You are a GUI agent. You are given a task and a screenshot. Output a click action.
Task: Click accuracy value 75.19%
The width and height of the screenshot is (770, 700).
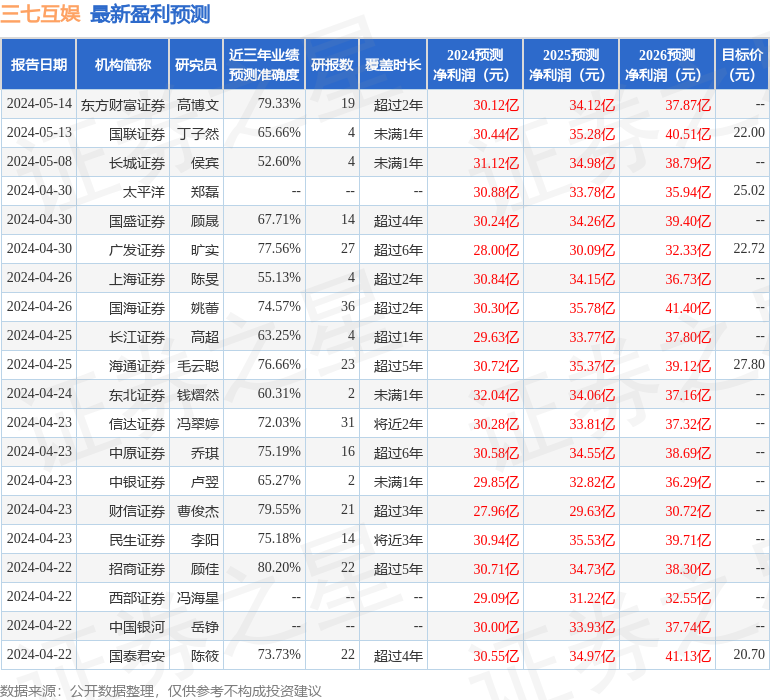[x=279, y=451]
